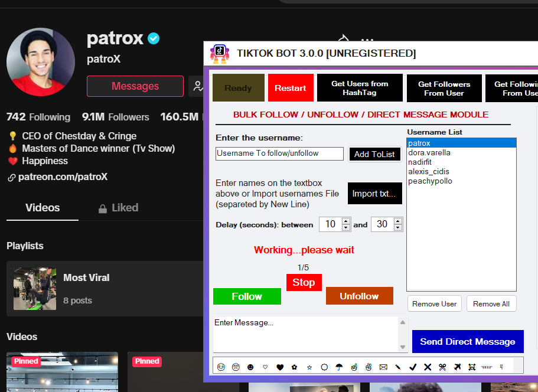Insert the umbrella symbol
538x392 pixels.
tap(339, 367)
